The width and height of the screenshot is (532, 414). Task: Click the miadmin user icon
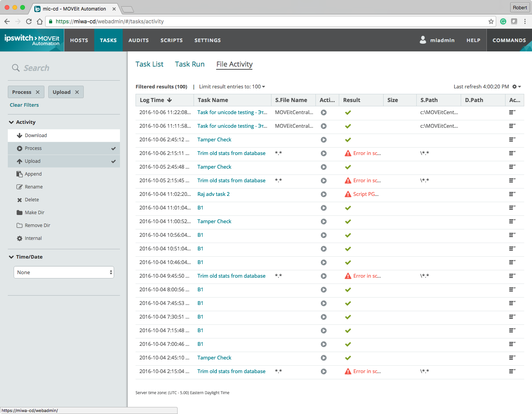coord(423,40)
